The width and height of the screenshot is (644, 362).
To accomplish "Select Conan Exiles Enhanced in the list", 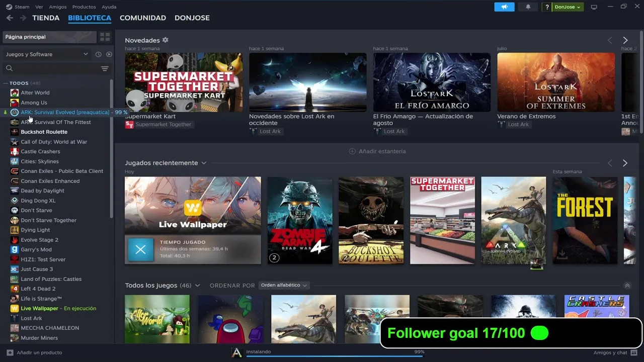I will click(x=50, y=181).
